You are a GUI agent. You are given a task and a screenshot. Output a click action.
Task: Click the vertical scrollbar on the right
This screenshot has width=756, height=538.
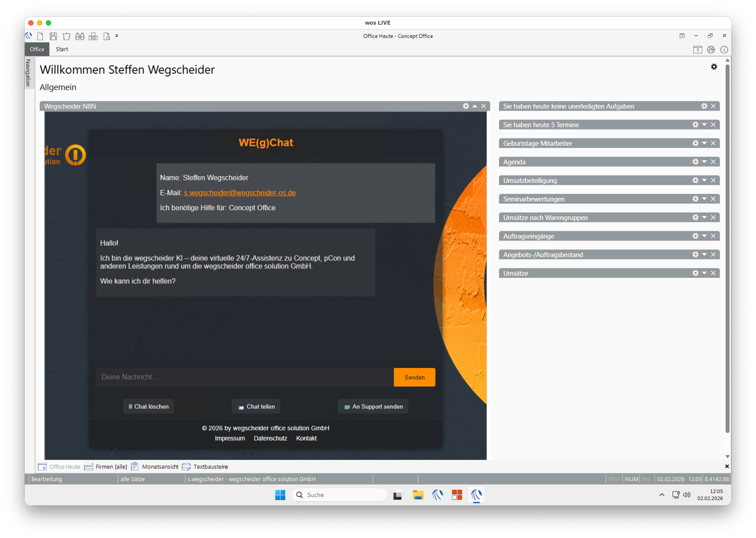pos(727,247)
